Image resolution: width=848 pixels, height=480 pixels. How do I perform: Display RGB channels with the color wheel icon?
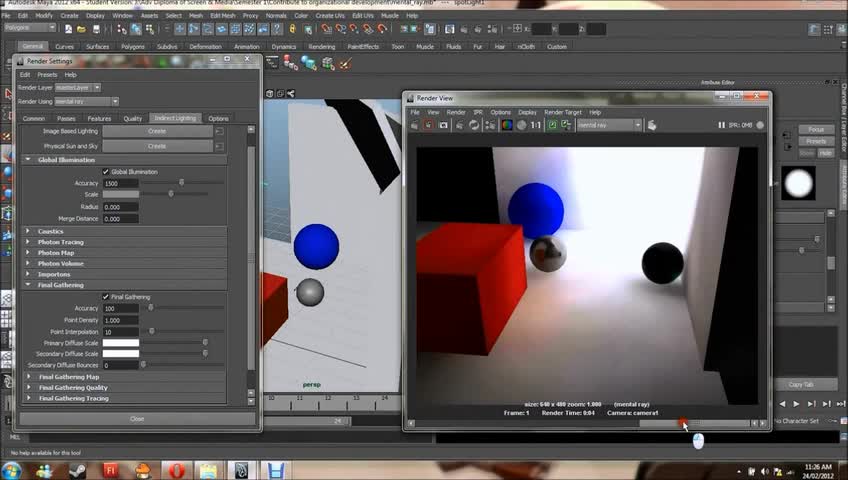[507, 125]
